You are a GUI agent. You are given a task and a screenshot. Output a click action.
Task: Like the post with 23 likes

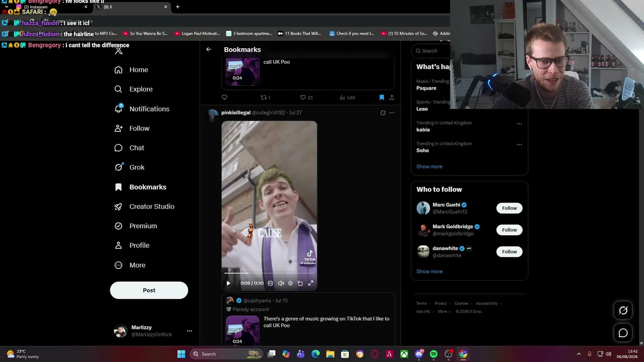(306, 98)
